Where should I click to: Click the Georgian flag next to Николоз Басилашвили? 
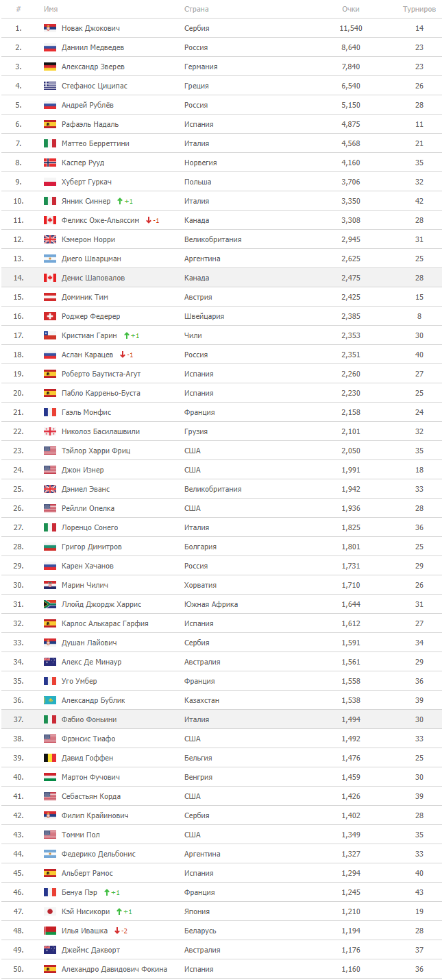point(49,431)
